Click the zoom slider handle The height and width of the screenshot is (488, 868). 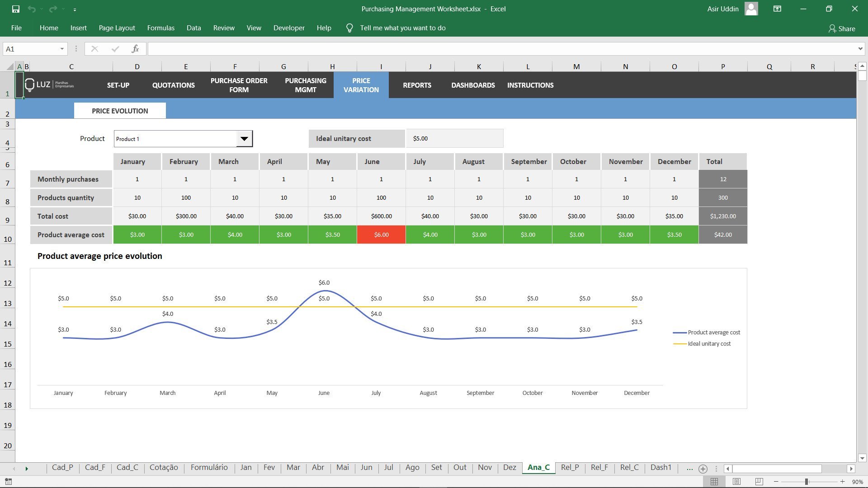tap(807, 482)
